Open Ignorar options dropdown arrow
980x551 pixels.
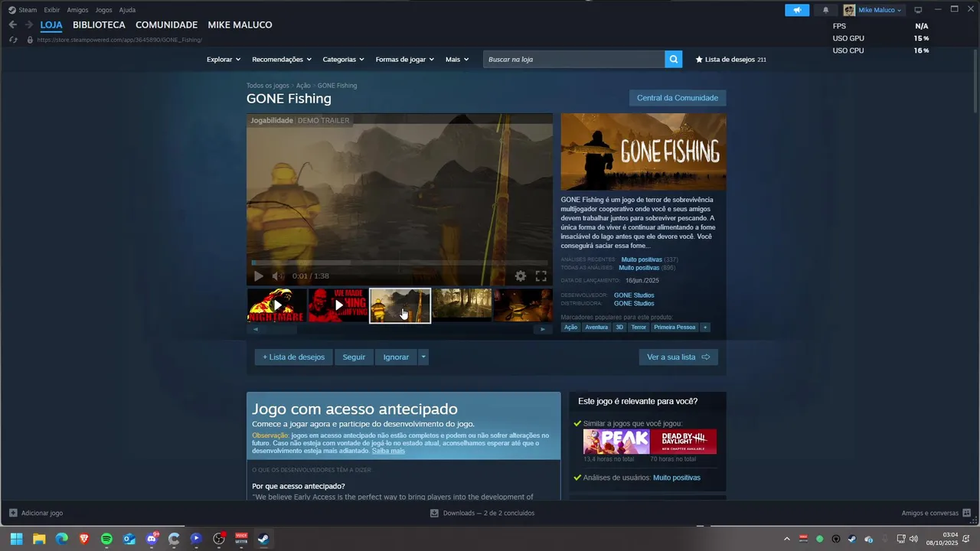pyautogui.click(x=423, y=357)
